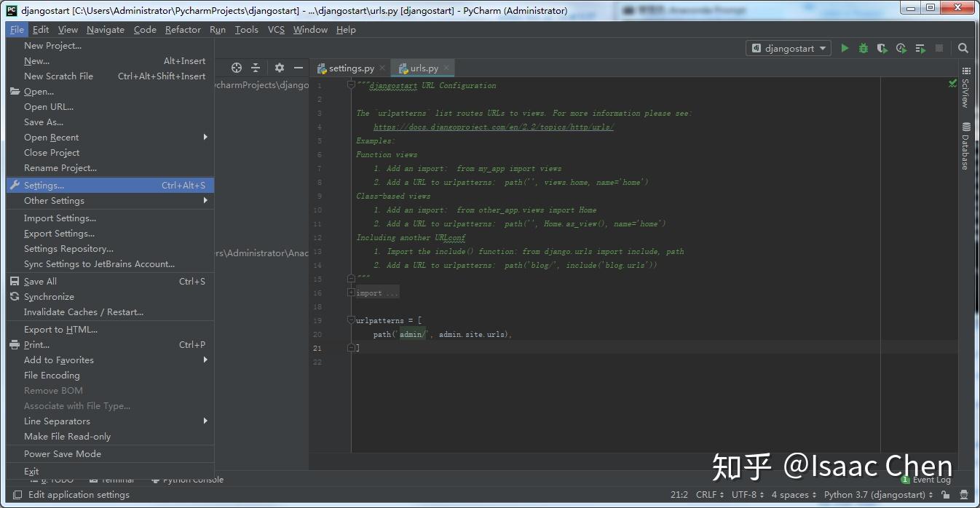
Task: Select Synchronize in the File menu
Action: coord(110,297)
